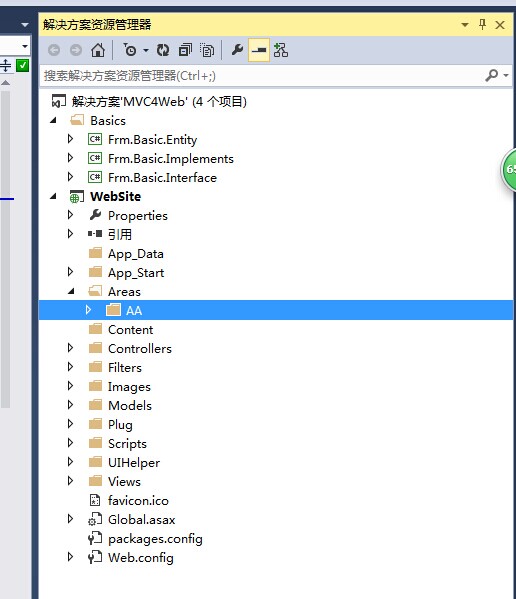Open the search options dropdown arrow
The height and width of the screenshot is (599, 516).
click(506, 76)
